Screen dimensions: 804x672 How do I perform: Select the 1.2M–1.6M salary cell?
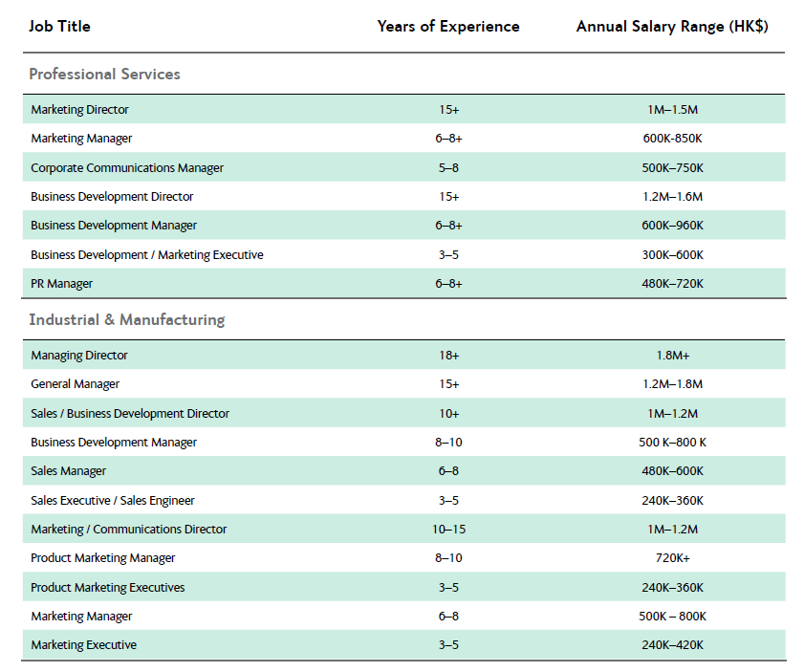click(x=672, y=196)
